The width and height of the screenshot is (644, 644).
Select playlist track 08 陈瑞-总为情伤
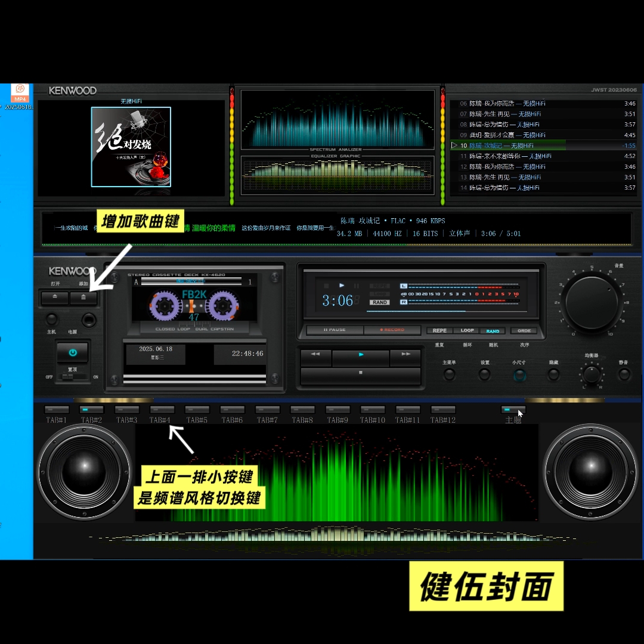[x=543, y=125]
